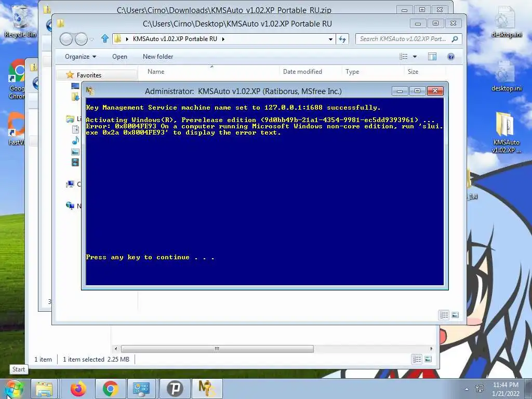Image resolution: width=532 pixels, height=399 pixels.
Task: Show hidden system tray icons
Action: click(x=467, y=389)
